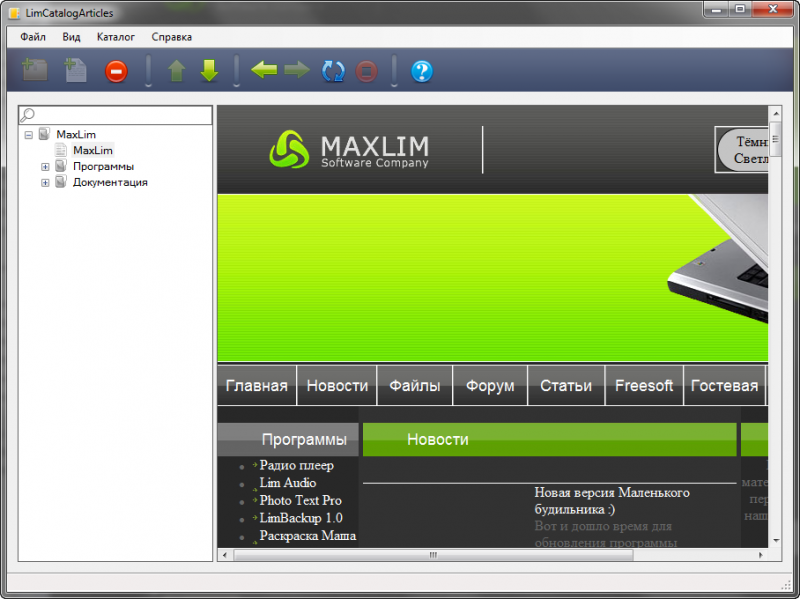This screenshot has width=800, height=599.
Task: Click the MaxLim root catalog icon
Action: point(44,134)
